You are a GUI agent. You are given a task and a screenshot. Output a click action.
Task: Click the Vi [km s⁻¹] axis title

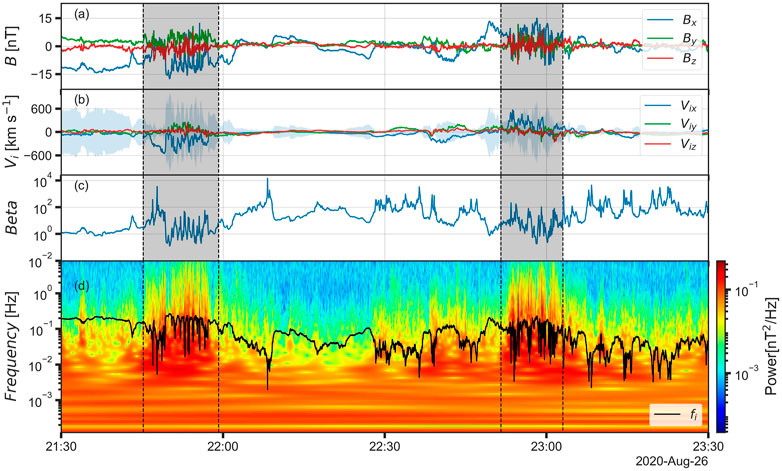(11, 130)
